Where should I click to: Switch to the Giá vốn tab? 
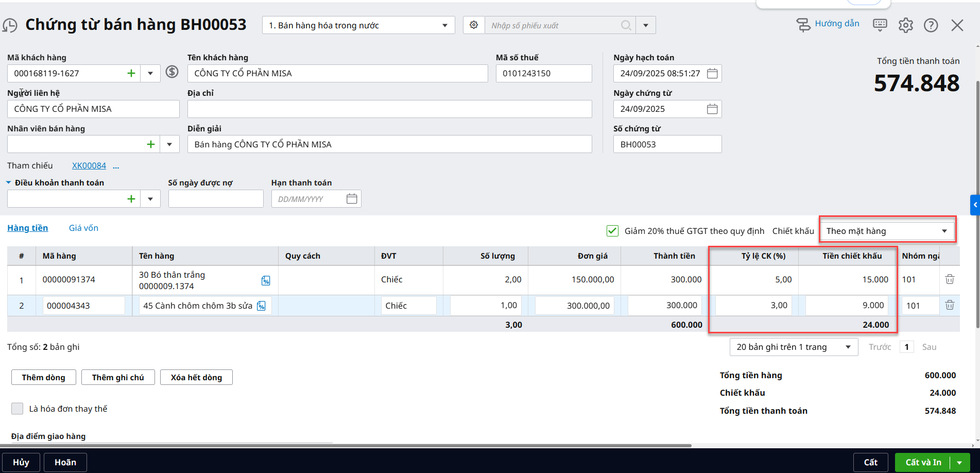coord(83,228)
